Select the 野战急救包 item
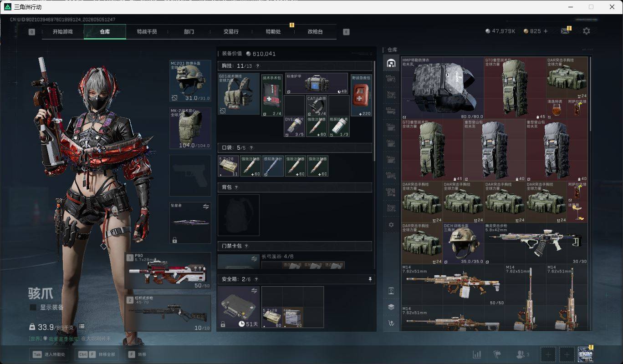The height and width of the screenshot is (364, 623). pyautogui.click(x=361, y=95)
